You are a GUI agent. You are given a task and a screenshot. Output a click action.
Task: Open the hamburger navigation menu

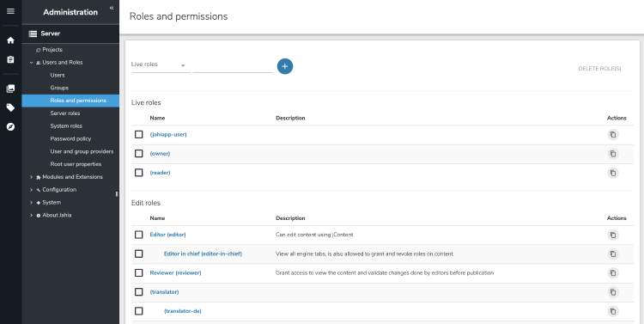[10, 11]
